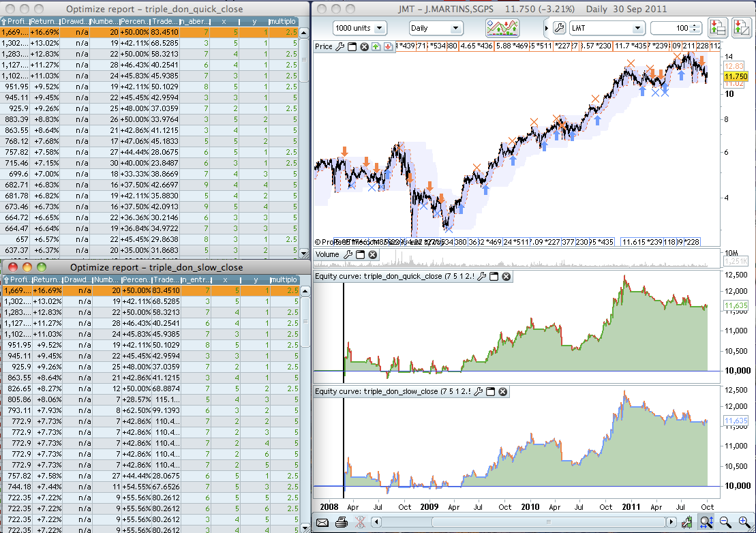756x533 pixels.
Task: Click rightmost buy/sell order icon in toolbar
Action: (741, 28)
